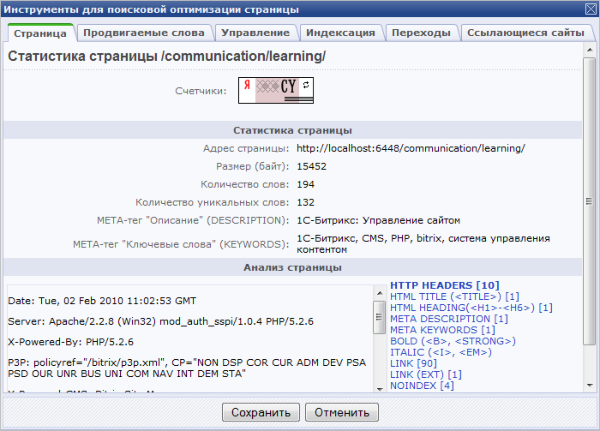Click the keywords value starting 1С-Битрикс, CMS
600x431 pixels.
[x=423, y=244]
